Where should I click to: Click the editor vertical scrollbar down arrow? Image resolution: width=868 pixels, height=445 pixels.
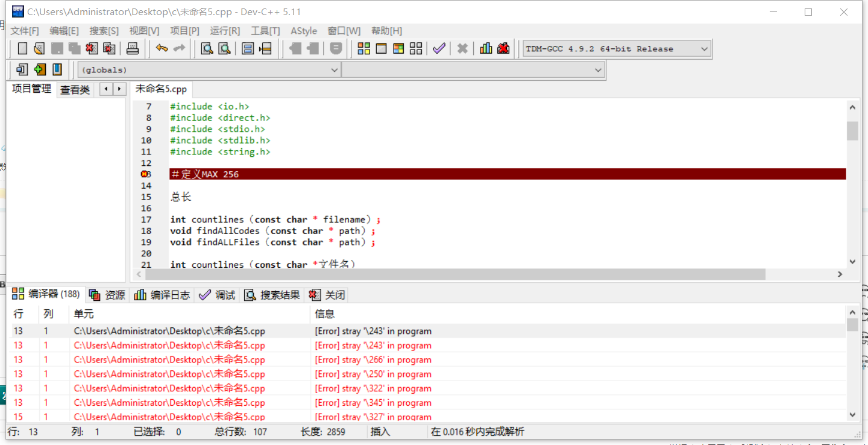click(x=852, y=262)
